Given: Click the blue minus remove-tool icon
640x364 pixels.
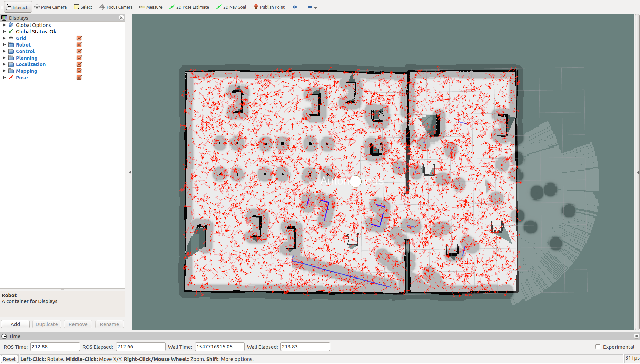Looking at the screenshot, I should pyautogui.click(x=309, y=7).
